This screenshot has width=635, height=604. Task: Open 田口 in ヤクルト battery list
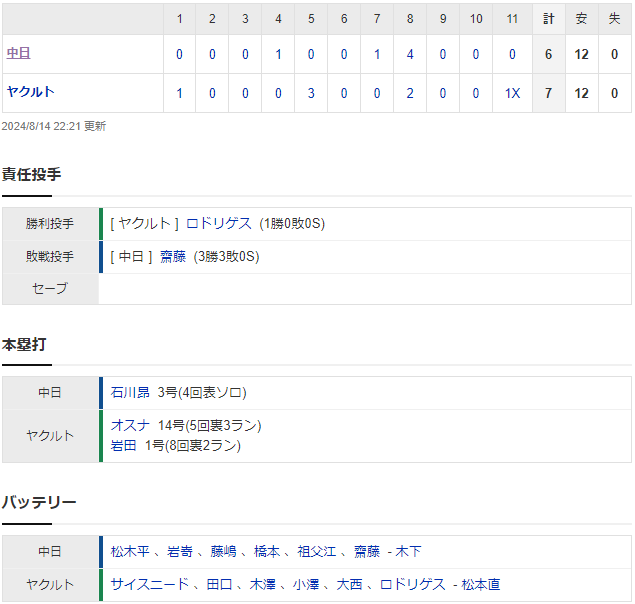(x=219, y=584)
